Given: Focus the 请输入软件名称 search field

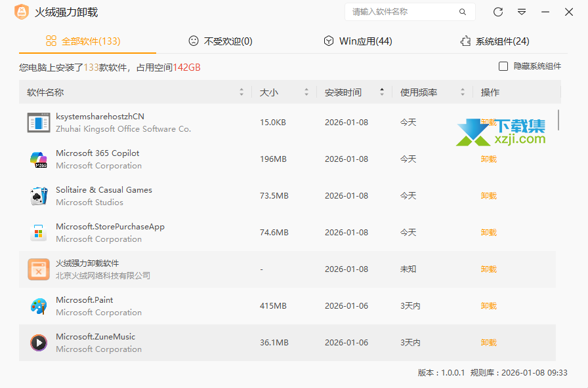Looking at the screenshot, I should pos(400,12).
